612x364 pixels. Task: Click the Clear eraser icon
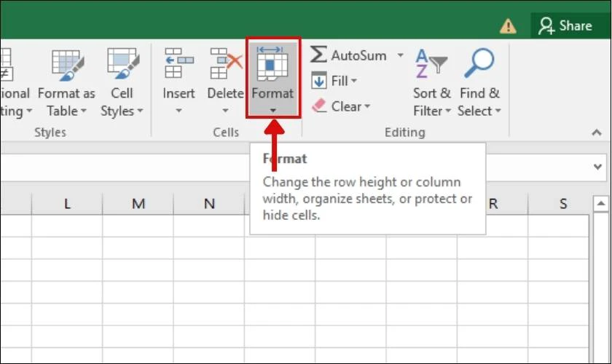(x=319, y=106)
